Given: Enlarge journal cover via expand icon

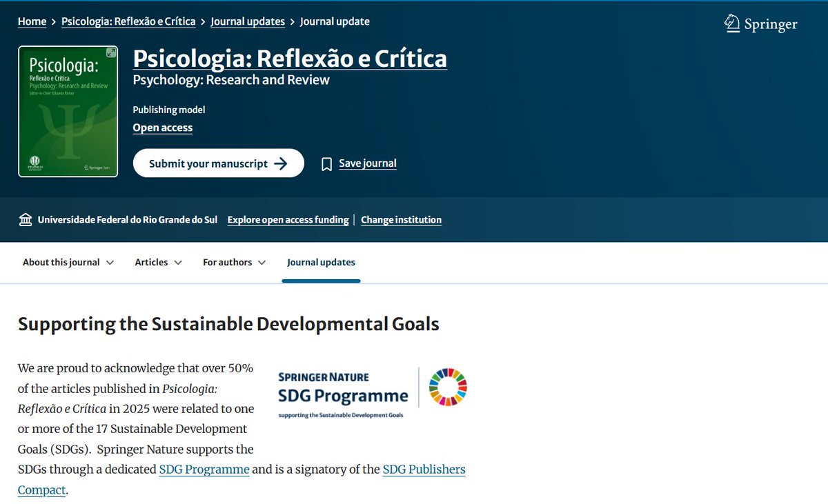Looking at the screenshot, I should click(110, 53).
